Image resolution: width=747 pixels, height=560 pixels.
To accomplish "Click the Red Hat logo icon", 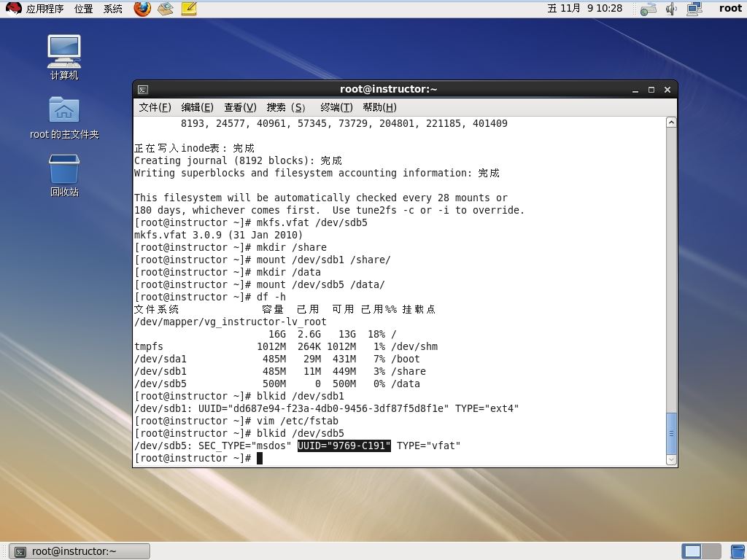I will [13, 8].
